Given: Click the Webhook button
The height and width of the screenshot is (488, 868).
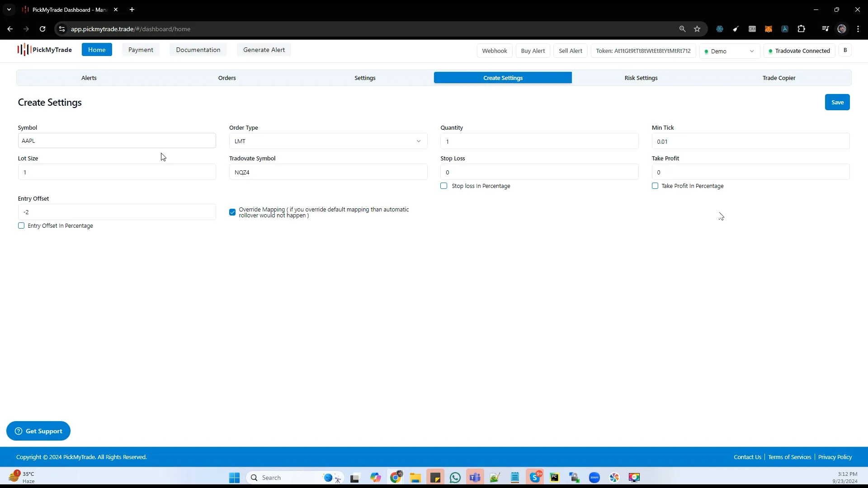Looking at the screenshot, I should click(x=495, y=51).
